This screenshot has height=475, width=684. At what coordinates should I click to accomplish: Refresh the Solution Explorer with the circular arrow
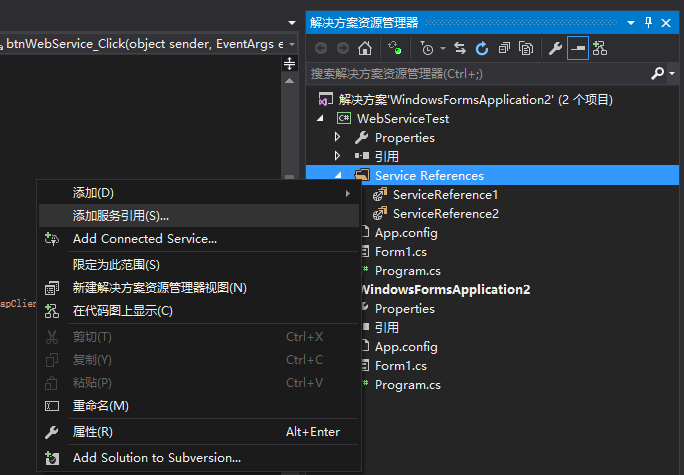pos(482,48)
